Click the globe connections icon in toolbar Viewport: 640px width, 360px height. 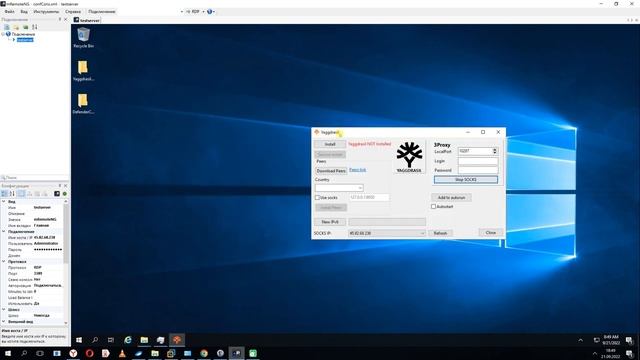point(210,11)
